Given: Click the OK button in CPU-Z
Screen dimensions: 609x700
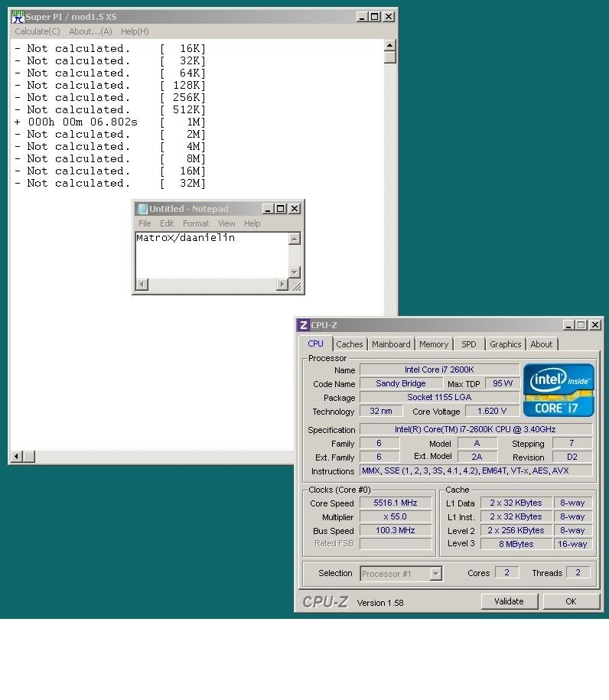Looking at the screenshot, I should point(571,601).
